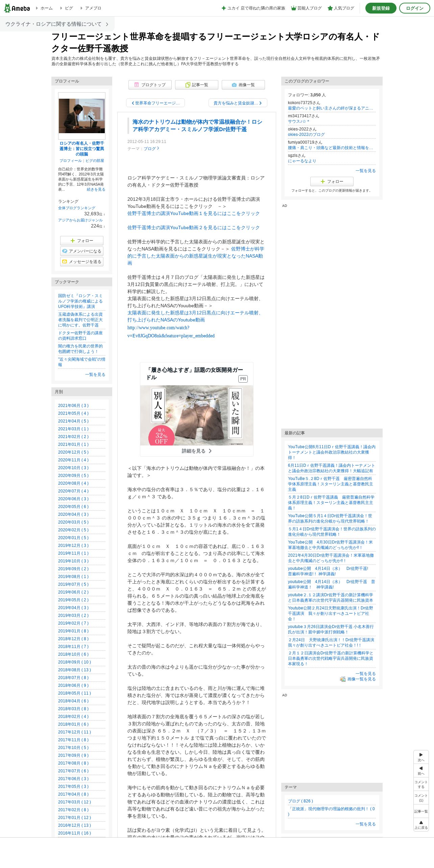Open follower blog にゃーるなより
434x868 pixels.
pyautogui.click(x=302, y=161)
